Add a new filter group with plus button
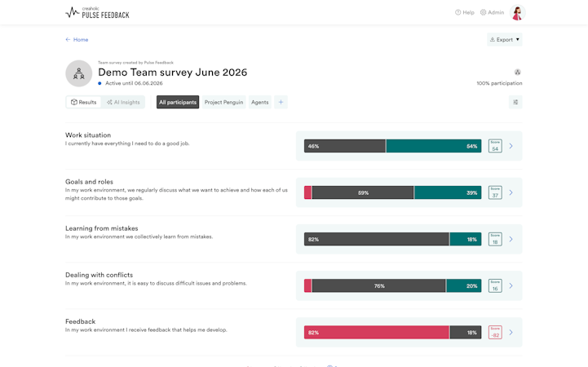Viewport: 588px width, 367px height. (281, 102)
